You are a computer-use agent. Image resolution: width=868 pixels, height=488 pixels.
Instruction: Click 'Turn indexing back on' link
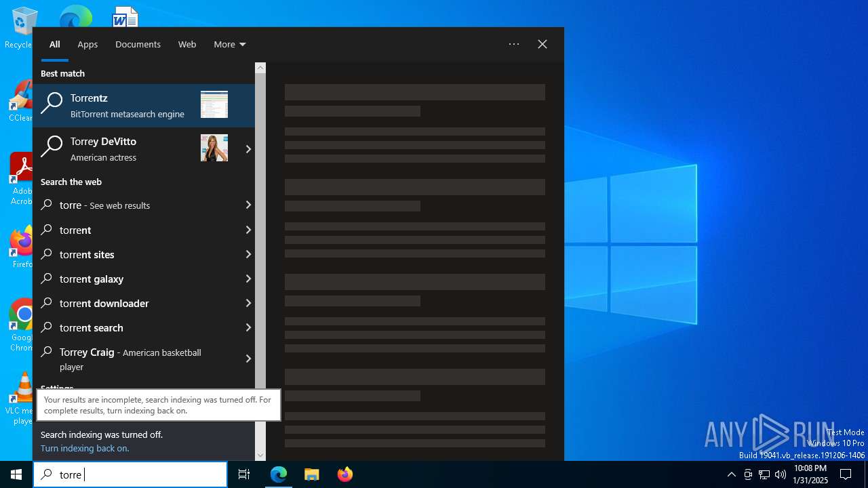point(85,448)
